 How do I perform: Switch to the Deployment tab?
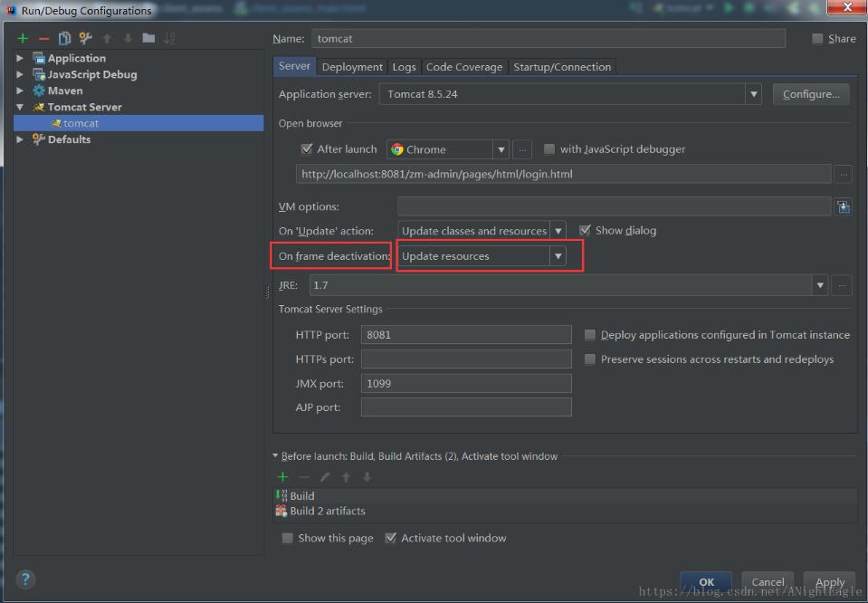click(x=351, y=67)
